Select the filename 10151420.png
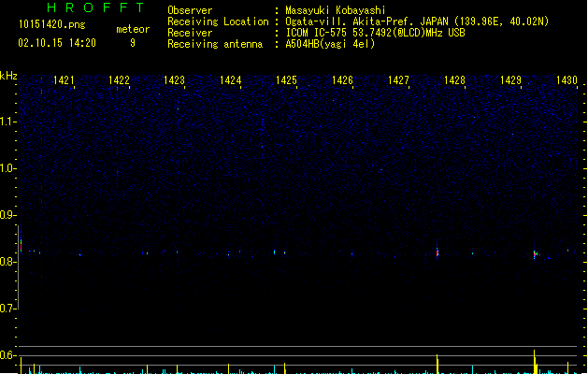Image resolution: width=588 pixels, height=374 pixels. (x=52, y=24)
